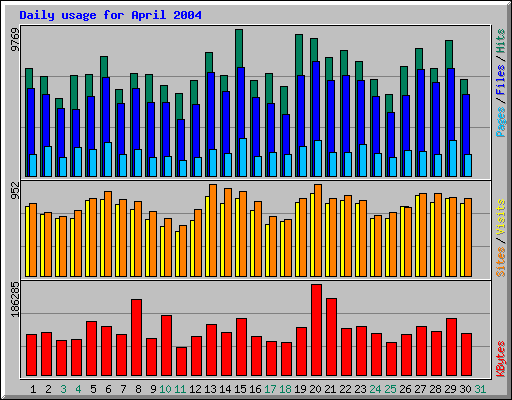Viewport: 512px width, 400px height.
Task: Click day label 8 on the x-axis
Action: click(138, 389)
